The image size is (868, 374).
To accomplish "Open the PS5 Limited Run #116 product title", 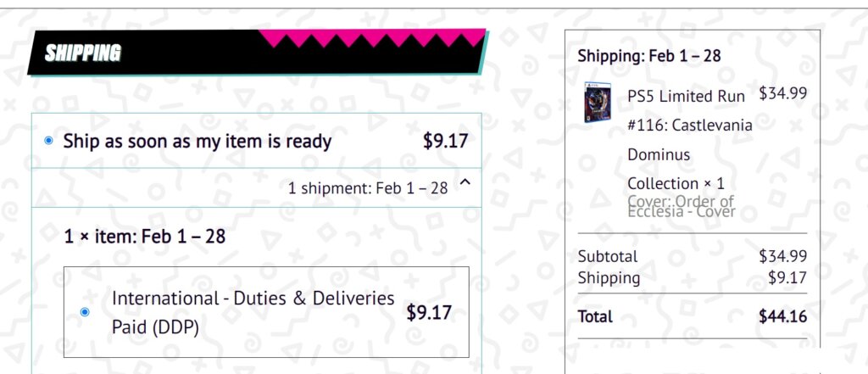I will pyautogui.click(x=690, y=140).
